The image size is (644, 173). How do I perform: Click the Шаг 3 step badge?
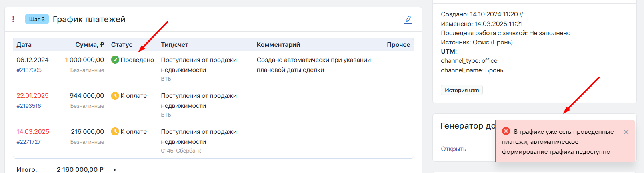(37, 19)
